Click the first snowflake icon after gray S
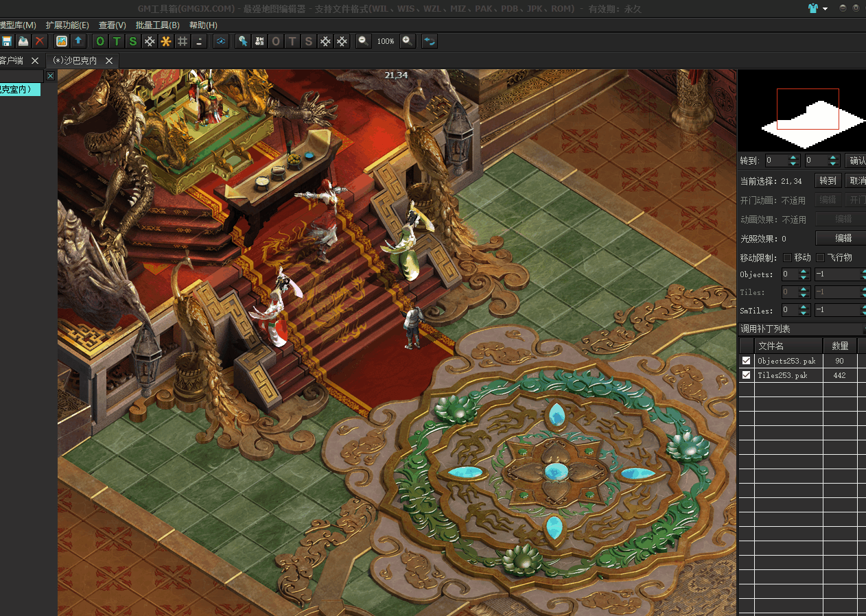This screenshot has width=866, height=616. (x=325, y=41)
